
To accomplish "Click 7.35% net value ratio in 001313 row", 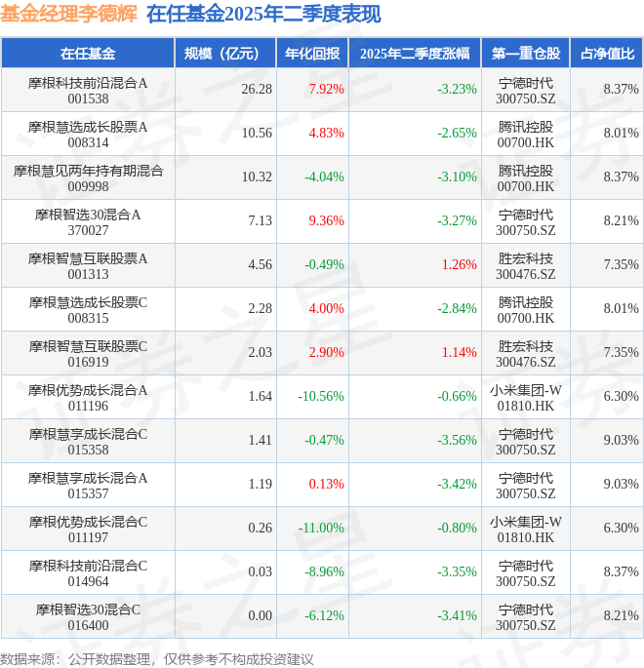I will [x=621, y=264].
